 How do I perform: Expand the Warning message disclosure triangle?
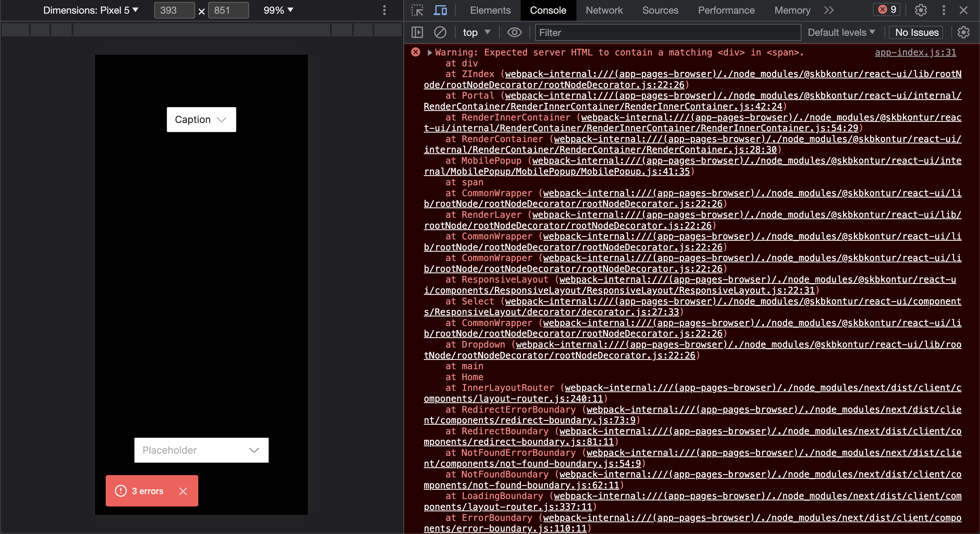click(x=430, y=52)
